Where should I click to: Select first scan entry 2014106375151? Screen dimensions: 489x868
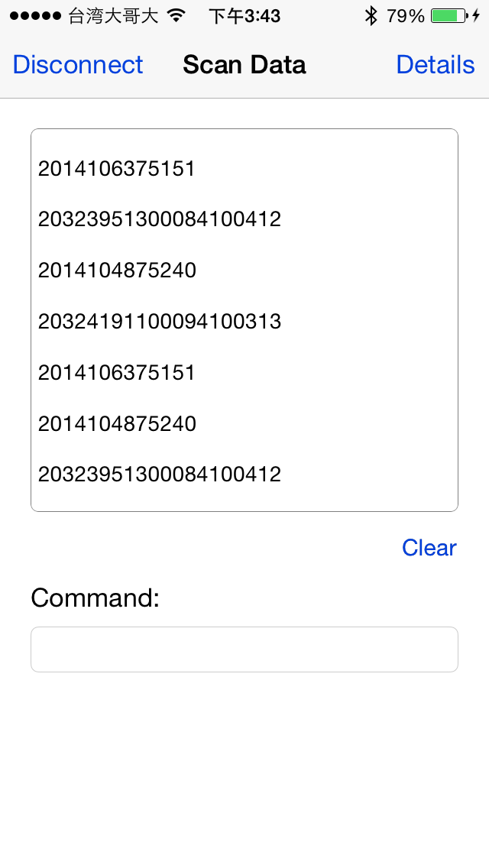pos(117,169)
